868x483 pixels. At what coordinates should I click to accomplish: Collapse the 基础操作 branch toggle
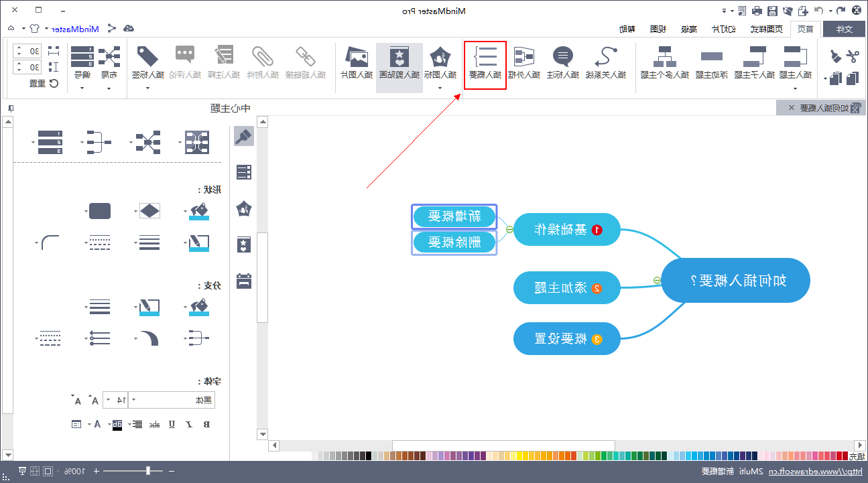tap(509, 229)
